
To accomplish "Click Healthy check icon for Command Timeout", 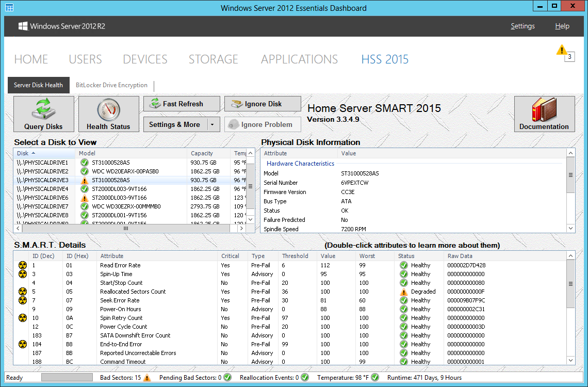I will point(403,362).
